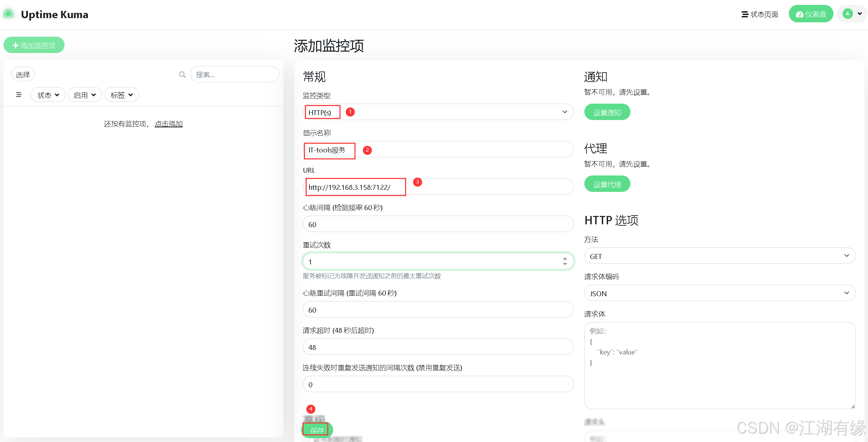868x442 pixels.
Task: Open the HTTP method GET dropdown
Action: coord(719,256)
